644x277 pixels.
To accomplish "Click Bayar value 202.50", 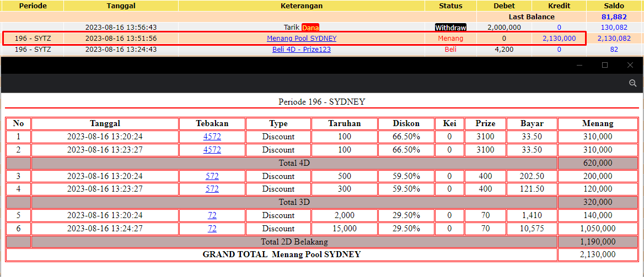I will pyautogui.click(x=532, y=176).
